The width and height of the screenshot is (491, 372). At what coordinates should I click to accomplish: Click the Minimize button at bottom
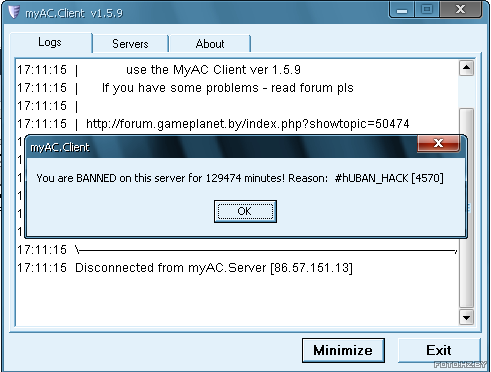click(x=343, y=350)
